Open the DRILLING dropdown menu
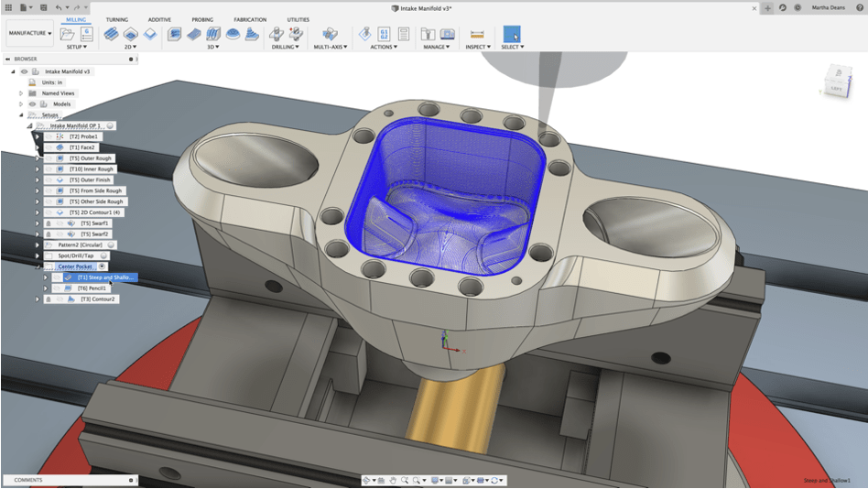 tap(285, 47)
